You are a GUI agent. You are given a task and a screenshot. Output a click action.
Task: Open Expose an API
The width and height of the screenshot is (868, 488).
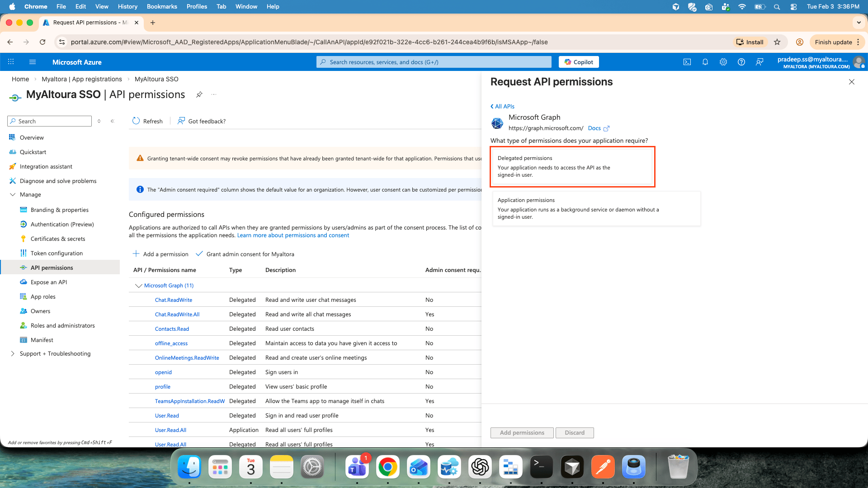[x=49, y=282]
